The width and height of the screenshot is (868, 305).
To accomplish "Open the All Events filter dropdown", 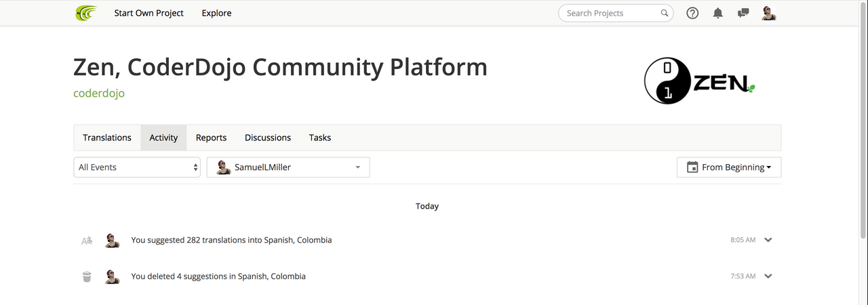I will pyautogui.click(x=137, y=167).
